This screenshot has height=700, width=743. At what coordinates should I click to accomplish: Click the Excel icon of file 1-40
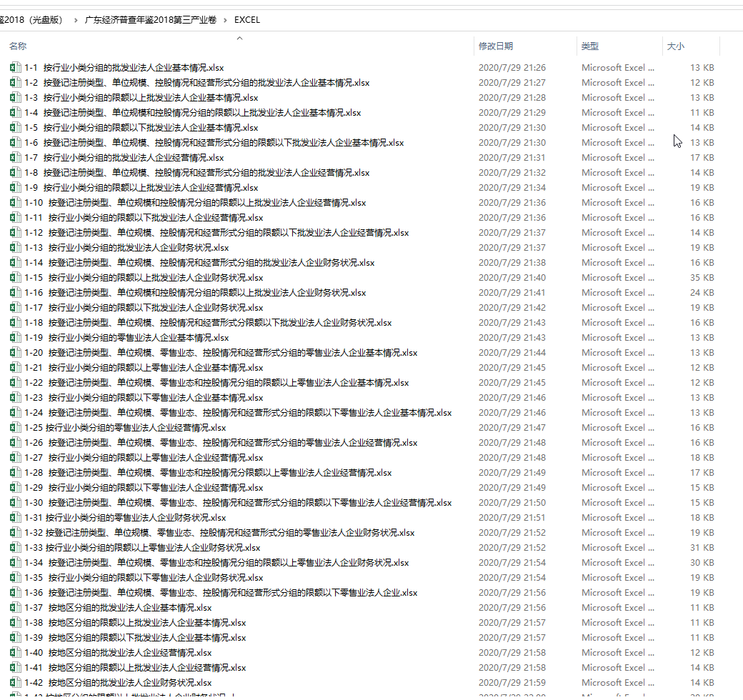(x=15, y=653)
